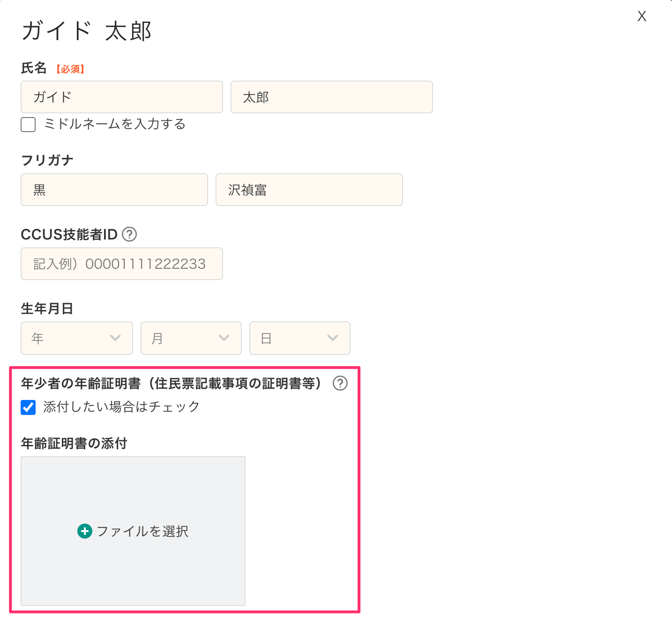Focus the family name field containing ガイド
This screenshot has height=621, width=672.
click(x=122, y=97)
